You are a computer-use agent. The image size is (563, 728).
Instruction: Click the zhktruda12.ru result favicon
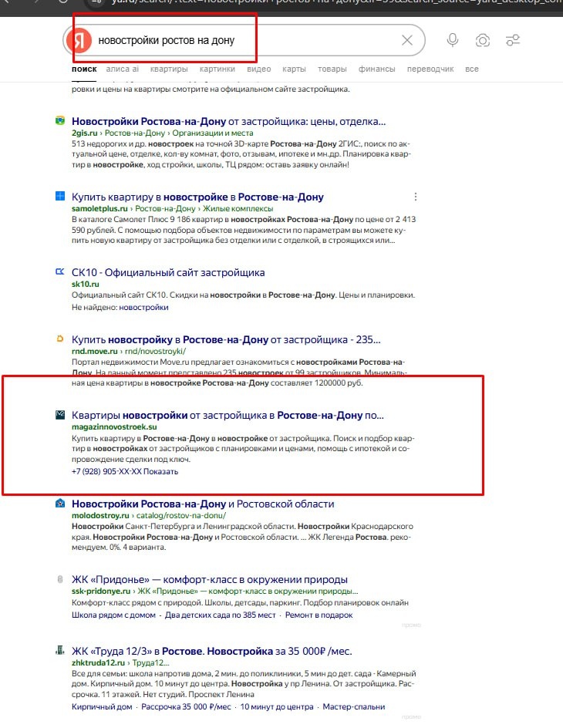(60, 650)
